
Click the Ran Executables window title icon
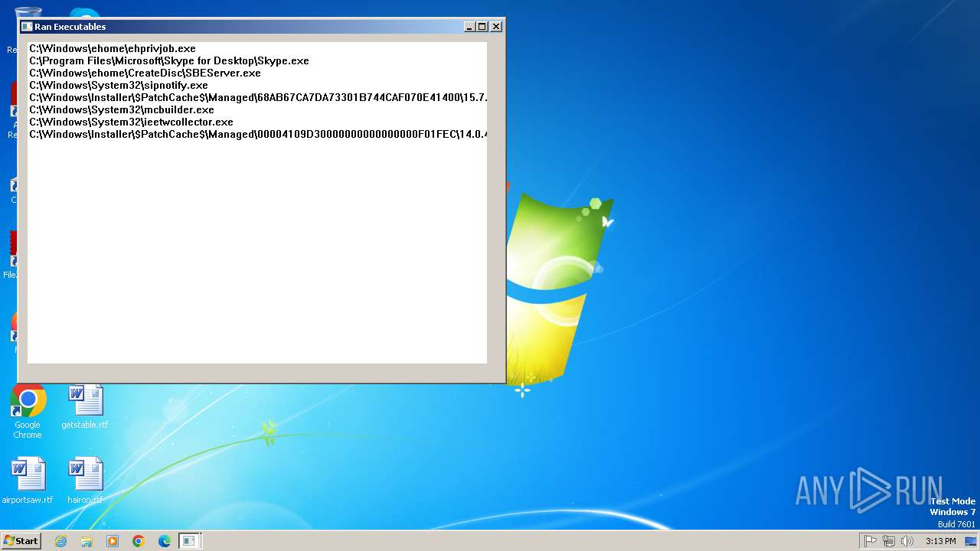(27, 27)
